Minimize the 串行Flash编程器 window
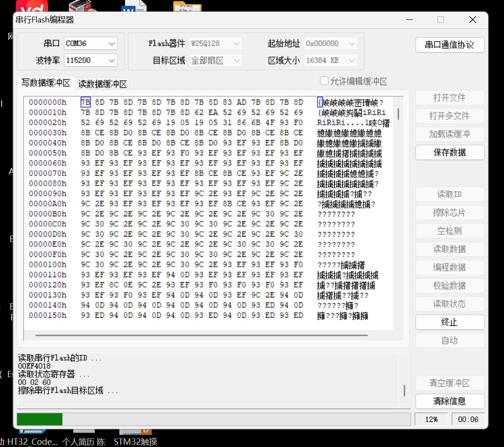Viewport: 504px width, 447px height. pyautogui.click(x=409, y=20)
